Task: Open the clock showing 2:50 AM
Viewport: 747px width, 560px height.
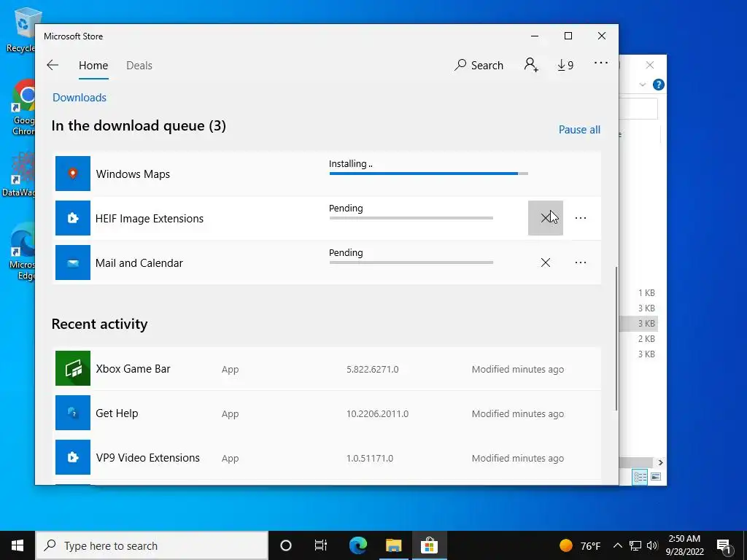Action: click(684, 545)
